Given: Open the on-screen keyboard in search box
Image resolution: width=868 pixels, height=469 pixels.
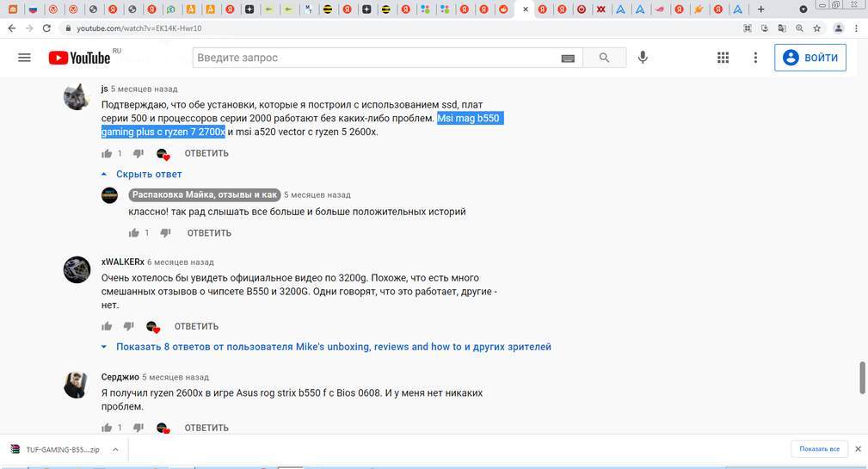Looking at the screenshot, I should (x=568, y=59).
